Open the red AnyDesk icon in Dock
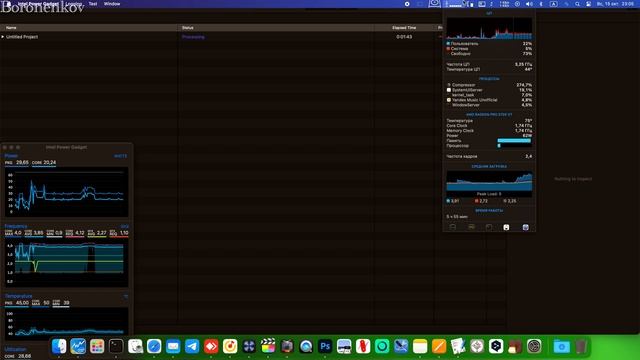Viewport: 640px width, 360px height. tap(211, 346)
